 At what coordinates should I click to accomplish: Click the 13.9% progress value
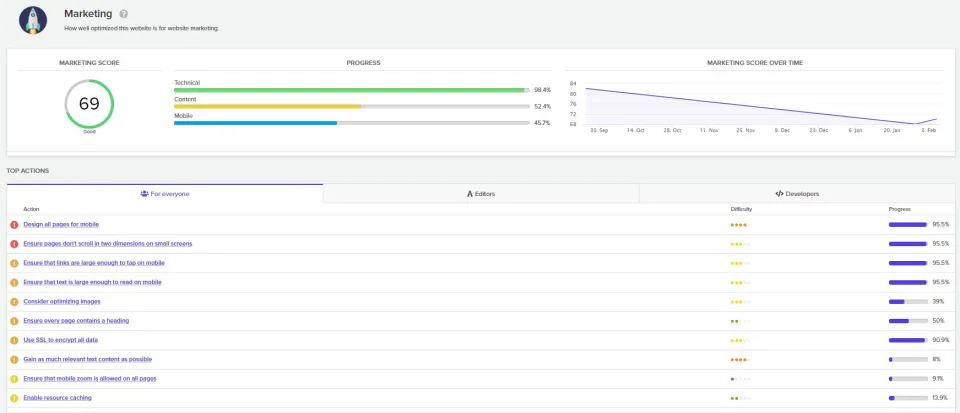pyautogui.click(x=941, y=398)
